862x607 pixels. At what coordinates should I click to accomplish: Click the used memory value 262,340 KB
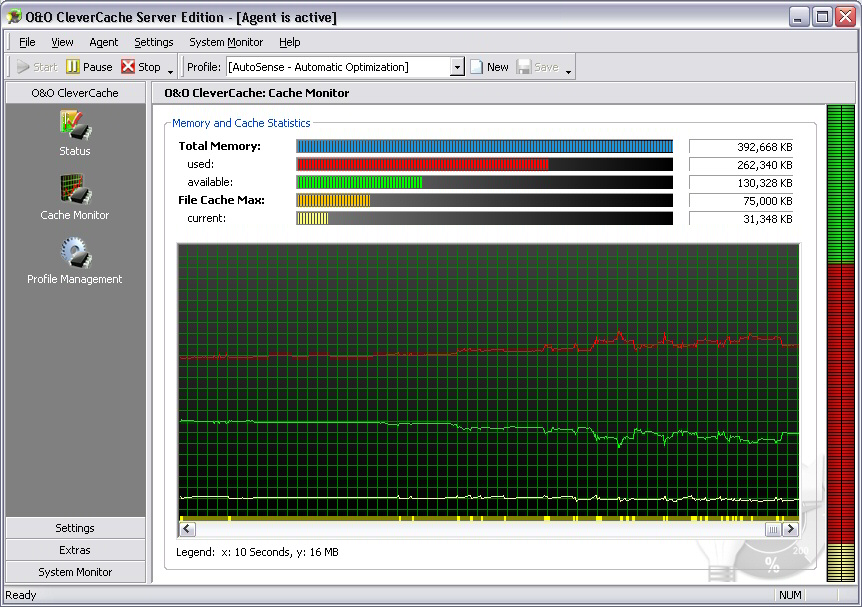click(741, 165)
